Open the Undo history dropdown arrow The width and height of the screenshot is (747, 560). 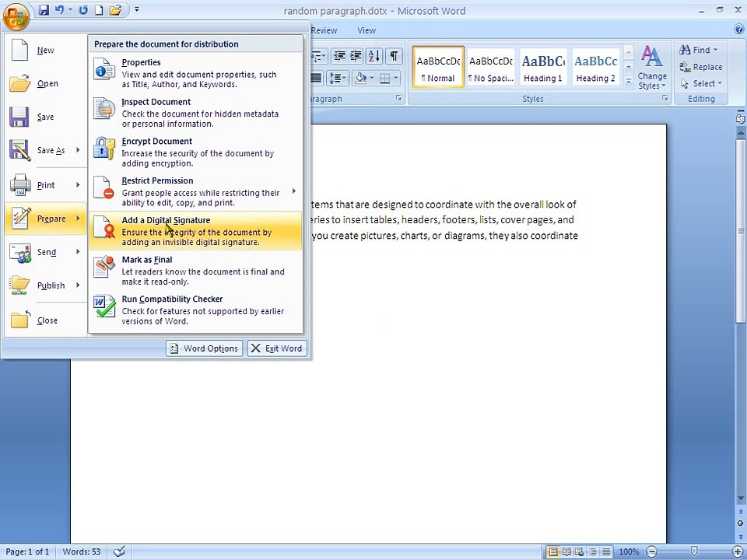(x=70, y=10)
